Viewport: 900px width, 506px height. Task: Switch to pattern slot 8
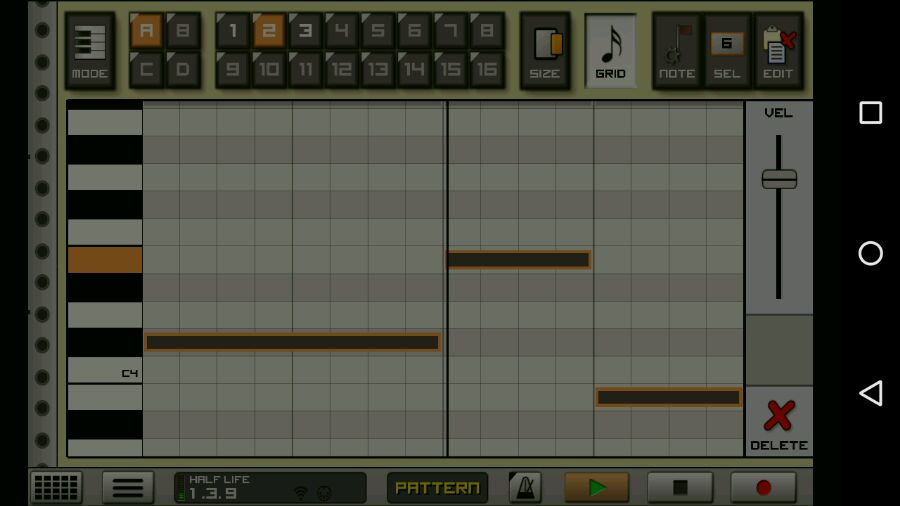(487, 31)
